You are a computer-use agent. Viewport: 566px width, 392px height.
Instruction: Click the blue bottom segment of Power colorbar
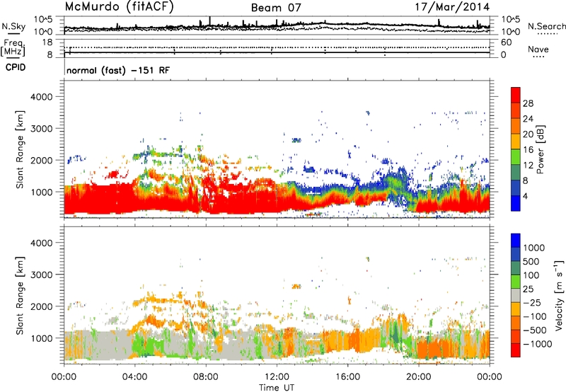(x=516, y=203)
